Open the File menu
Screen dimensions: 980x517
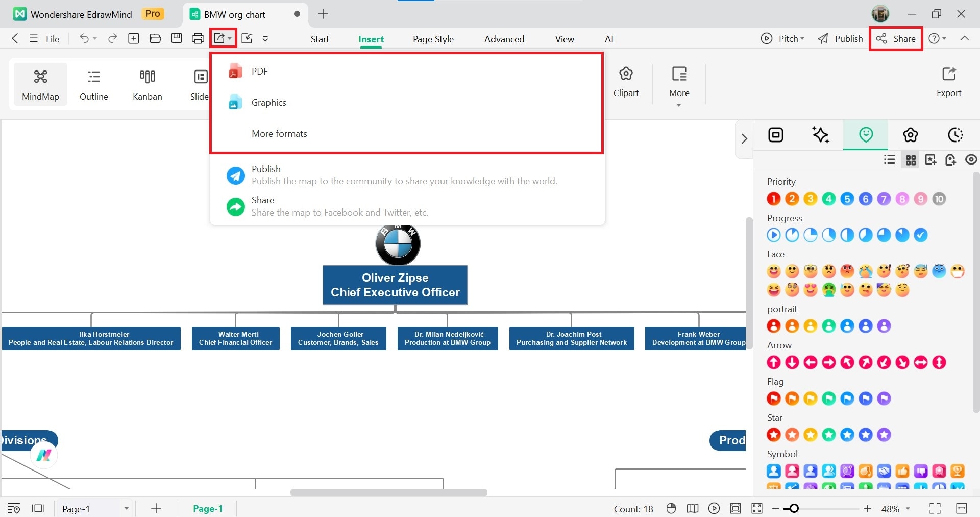tap(44, 38)
